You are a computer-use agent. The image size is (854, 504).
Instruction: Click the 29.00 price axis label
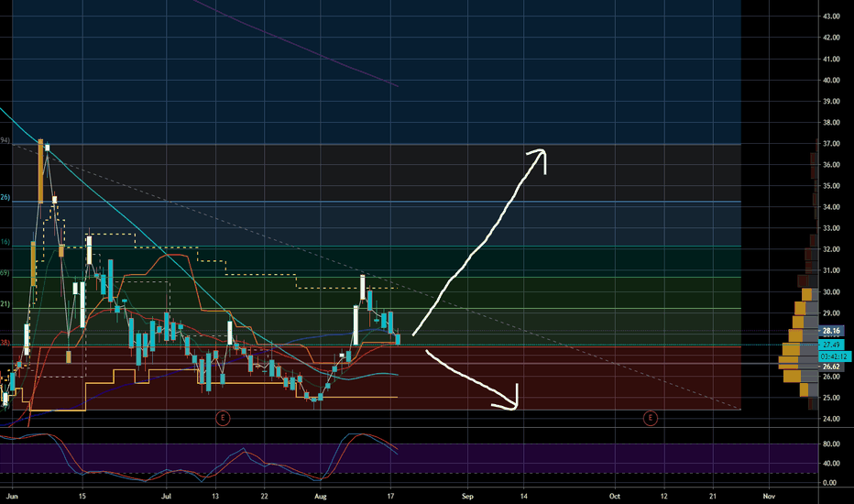(x=831, y=313)
